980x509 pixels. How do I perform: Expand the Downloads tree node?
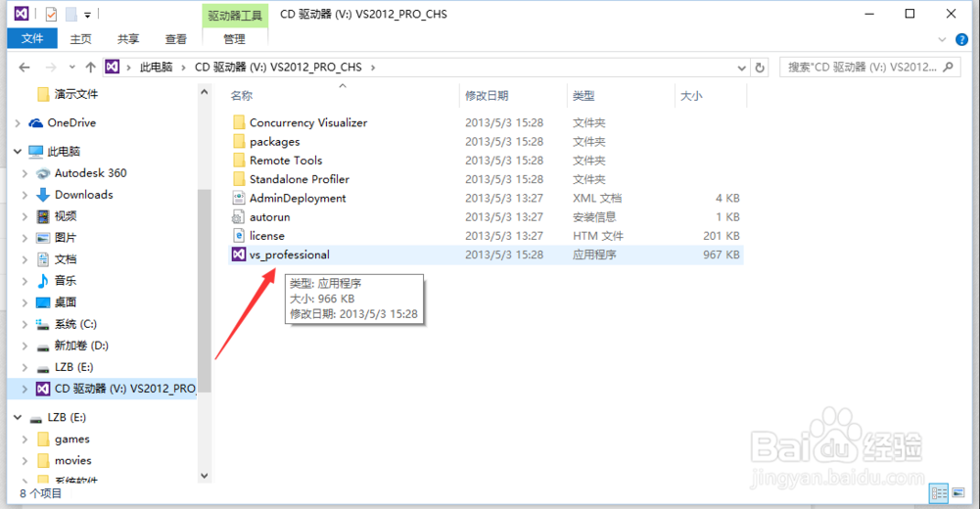[x=25, y=195]
